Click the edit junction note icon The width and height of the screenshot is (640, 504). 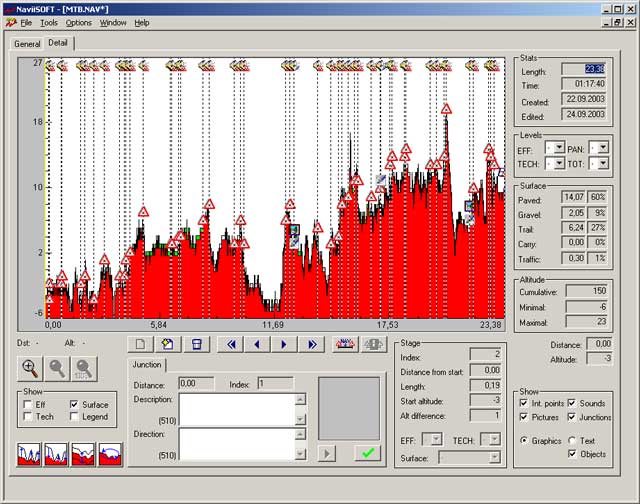(168, 344)
